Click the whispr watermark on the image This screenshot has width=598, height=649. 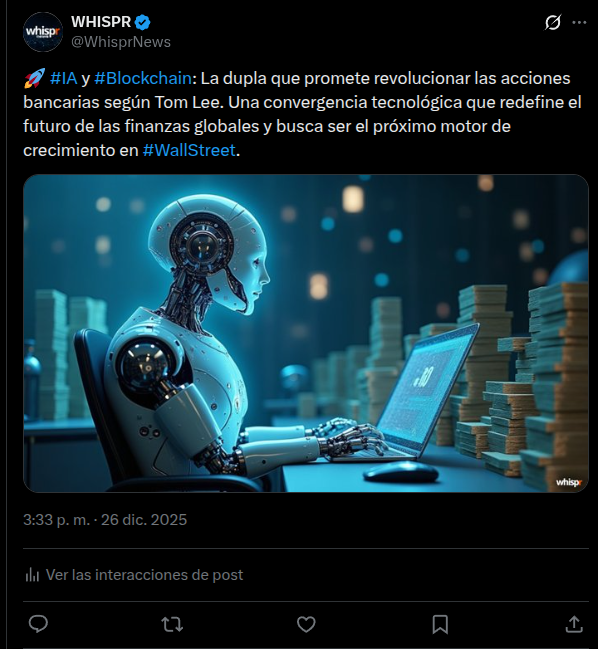coord(569,482)
